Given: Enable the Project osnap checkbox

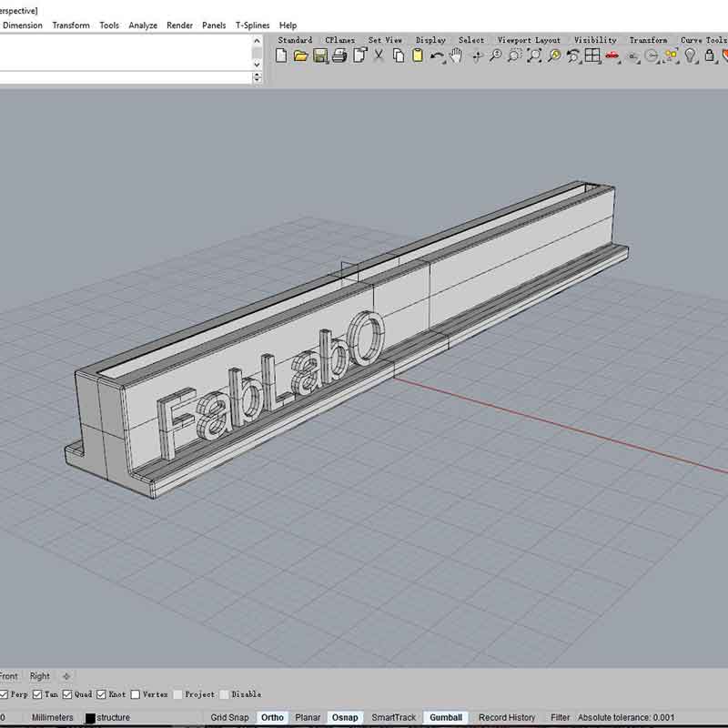Looking at the screenshot, I should tap(177, 694).
